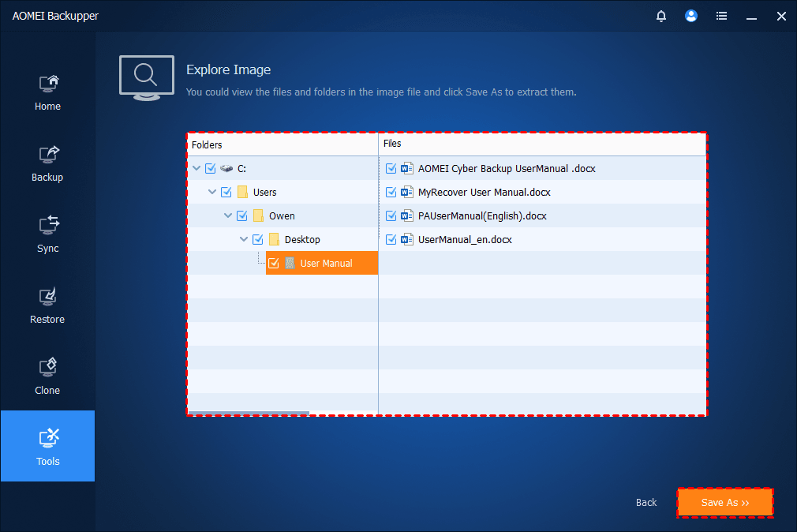
Task: Uncheck the Users folder checkbox
Action: (x=226, y=193)
